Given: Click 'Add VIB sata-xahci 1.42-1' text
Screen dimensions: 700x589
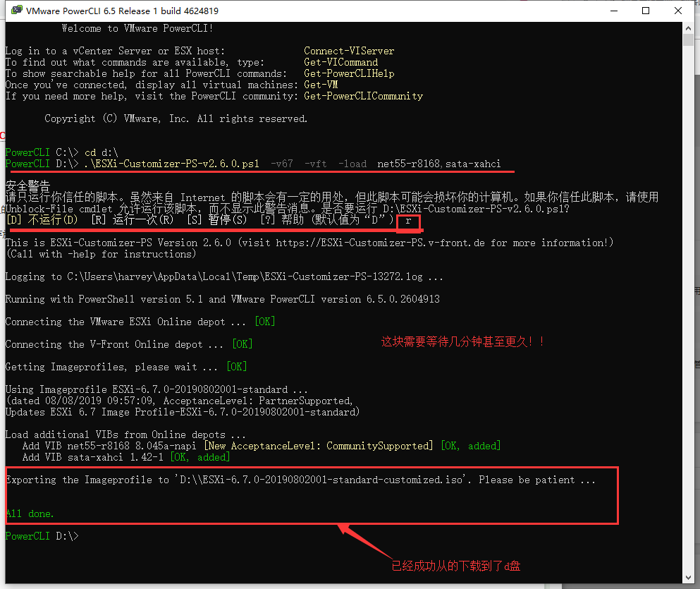Looking at the screenshot, I should (x=93, y=457).
